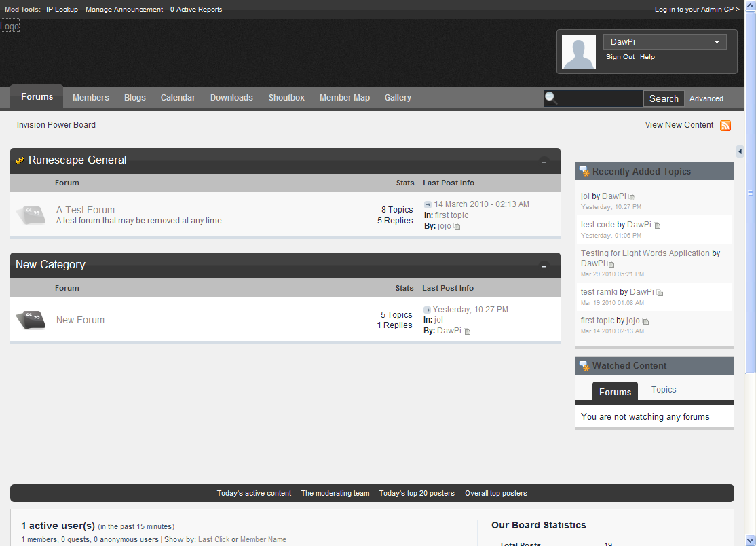The height and width of the screenshot is (546, 756).
Task: Click the New Forum status icon
Action: pyautogui.click(x=31, y=320)
